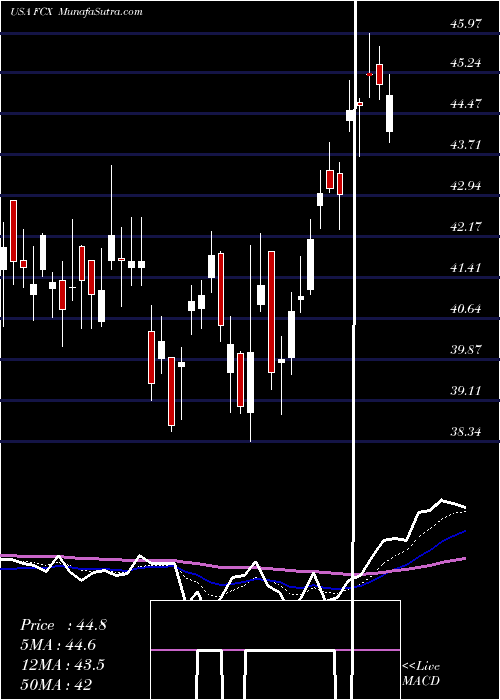Viewport: 500px width, 700px height.
Task: Click the 12MA : 43.5 readout
Action: (x=62, y=664)
